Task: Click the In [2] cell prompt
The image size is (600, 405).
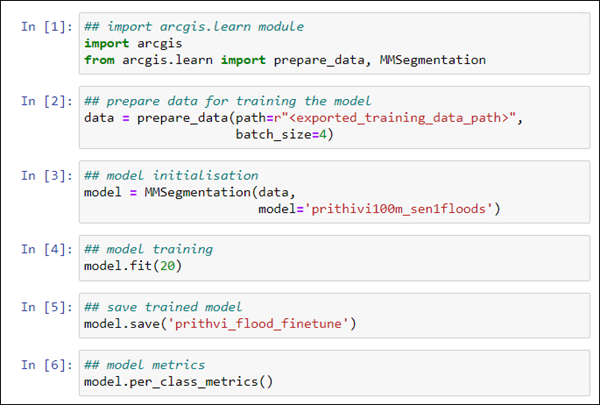Action: (x=47, y=101)
